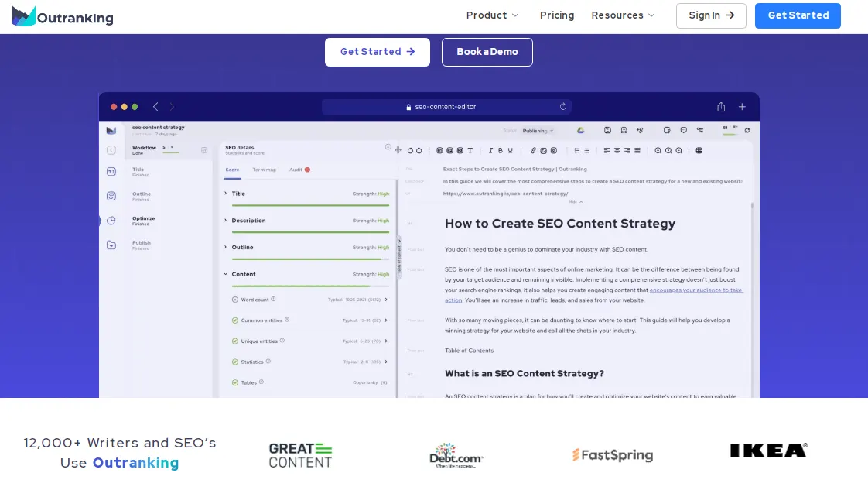Image resolution: width=868 pixels, height=490 pixels.
Task: Click the Sign In button
Action: point(711,15)
